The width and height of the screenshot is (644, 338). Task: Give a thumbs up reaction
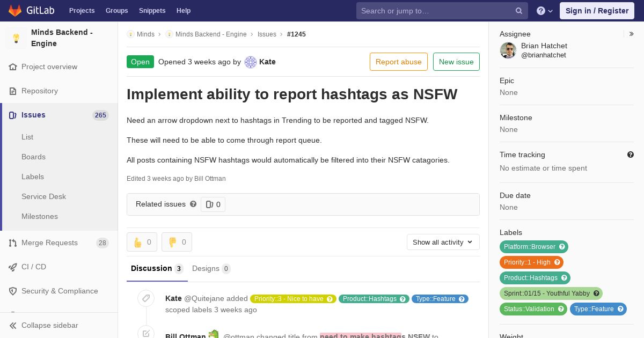click(142, 242)
